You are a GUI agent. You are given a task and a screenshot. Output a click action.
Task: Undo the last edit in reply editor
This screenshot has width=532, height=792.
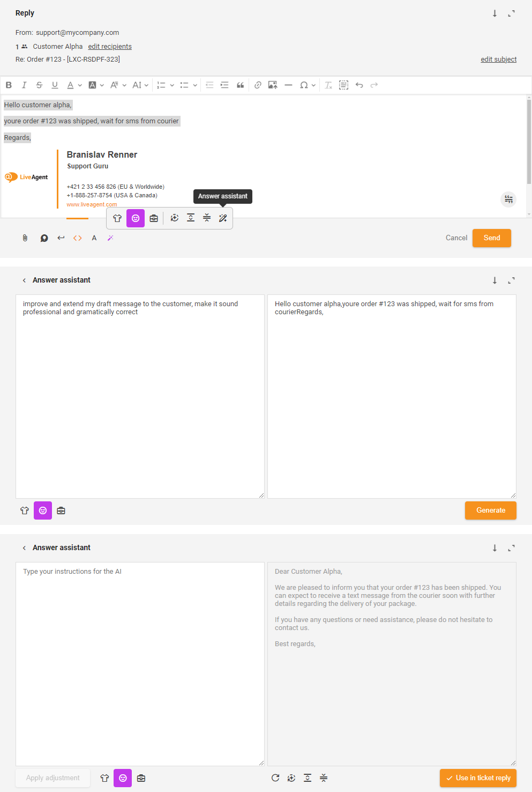359,85
